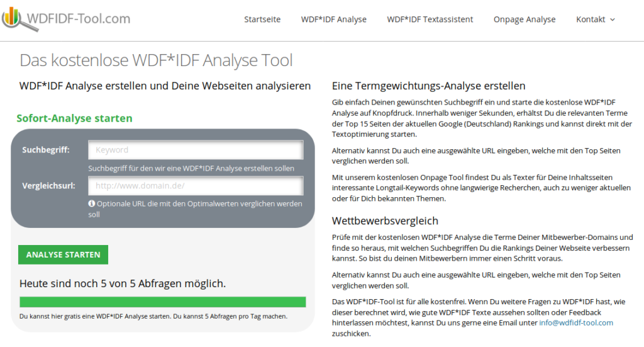Viewport: 644px width, 347px height.
Task: Click the Sofort-Analyse starten heading
Action: coord(74,118)
